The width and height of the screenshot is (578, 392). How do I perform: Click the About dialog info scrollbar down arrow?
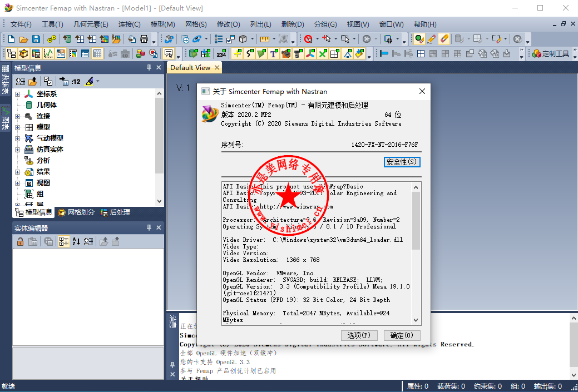point(416,320)
